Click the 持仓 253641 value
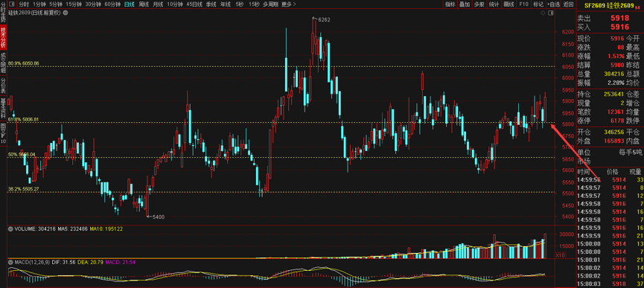The image size is (644, 288). click(x=613, y=94)
